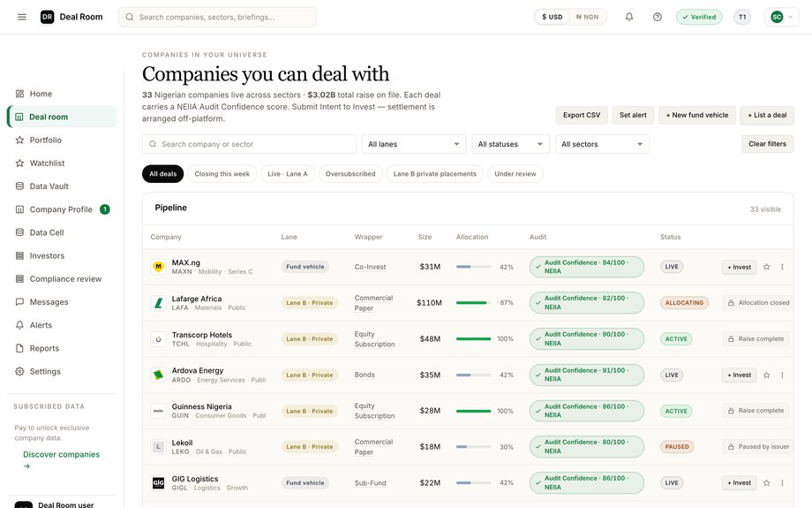812x508 pixels.
Task: Click the MAX.ng company logo
Action: coord(159,267)
